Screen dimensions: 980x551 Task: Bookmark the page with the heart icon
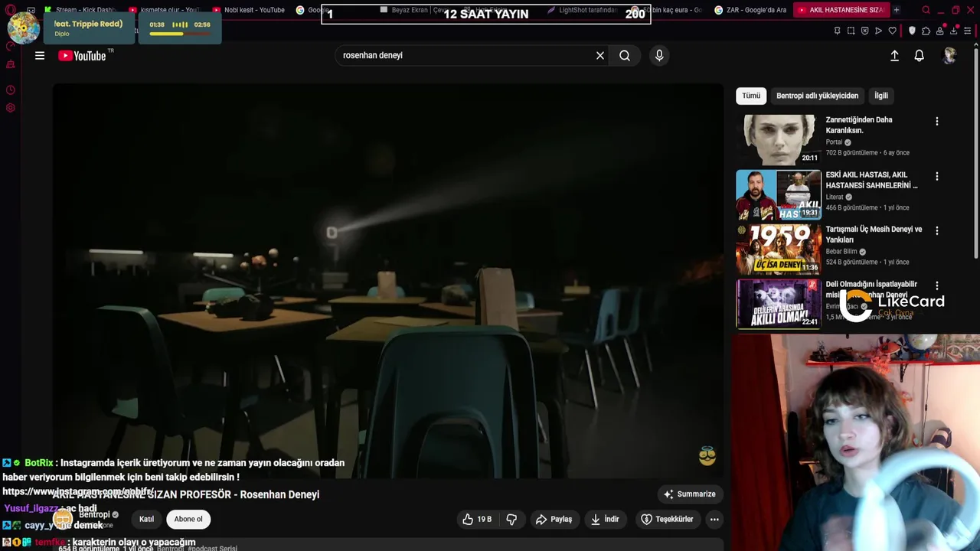[x=892, y=31]
